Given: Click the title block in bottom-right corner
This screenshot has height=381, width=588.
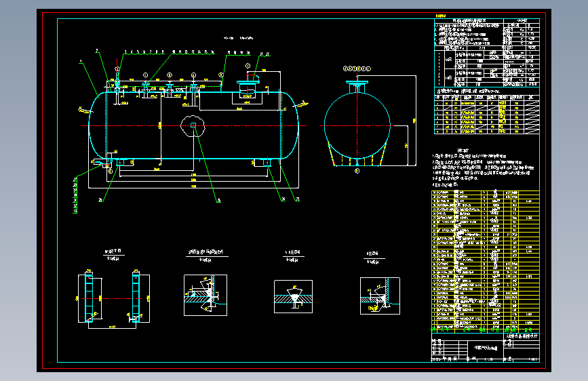Looking at the screenshot, I should click(x=485, y=347).
